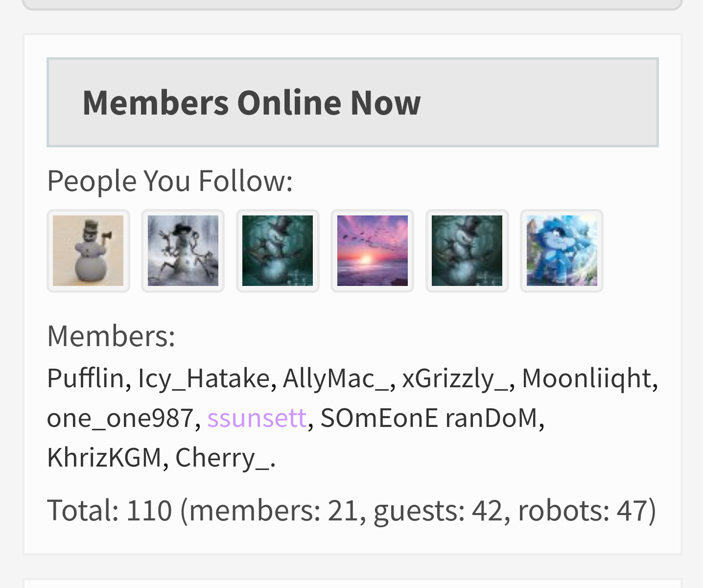Viewport: 703px width, 588px height.
Task: Open SOmEonE ranDoM's profile
Action: point(429,418)
